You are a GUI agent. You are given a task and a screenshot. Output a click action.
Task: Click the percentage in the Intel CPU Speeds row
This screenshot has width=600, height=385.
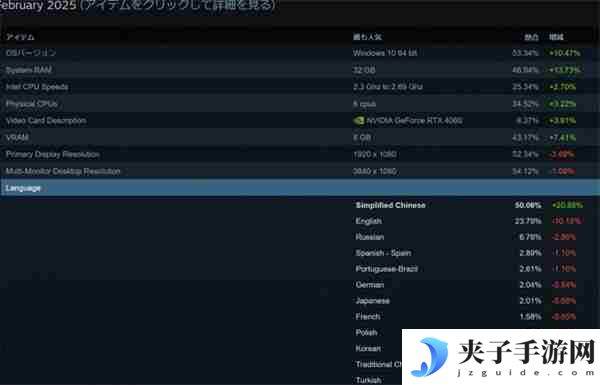pos(525,87)
